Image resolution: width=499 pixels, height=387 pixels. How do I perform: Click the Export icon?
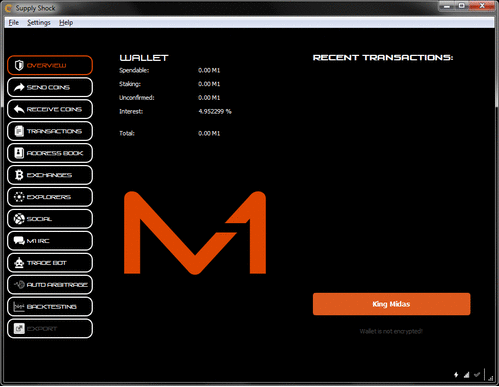click(19, 329)
